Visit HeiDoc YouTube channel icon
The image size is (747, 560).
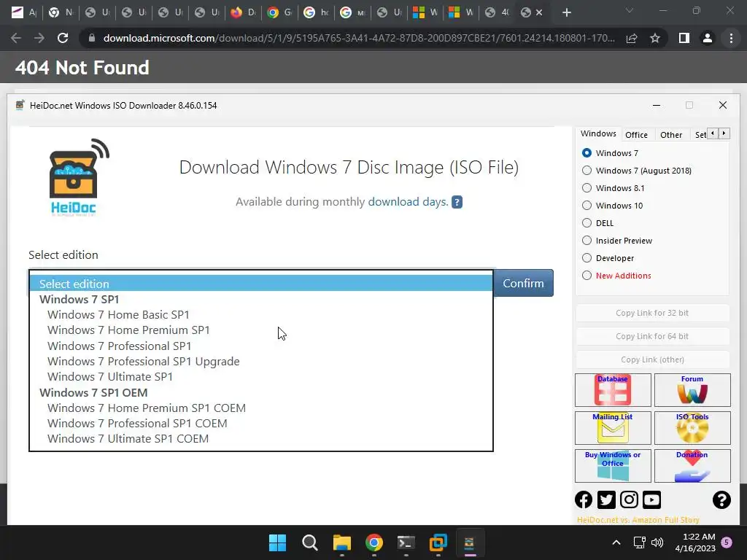651,499
